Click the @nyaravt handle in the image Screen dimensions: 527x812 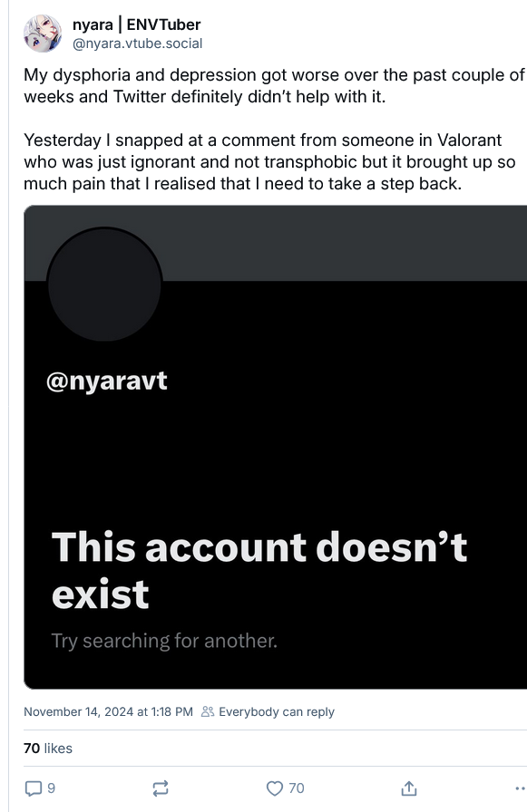107,382
